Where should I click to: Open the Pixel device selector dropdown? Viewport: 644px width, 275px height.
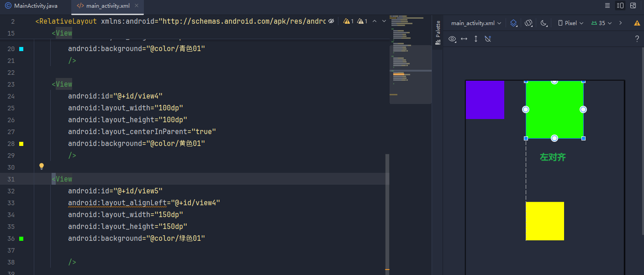(570, 23)
